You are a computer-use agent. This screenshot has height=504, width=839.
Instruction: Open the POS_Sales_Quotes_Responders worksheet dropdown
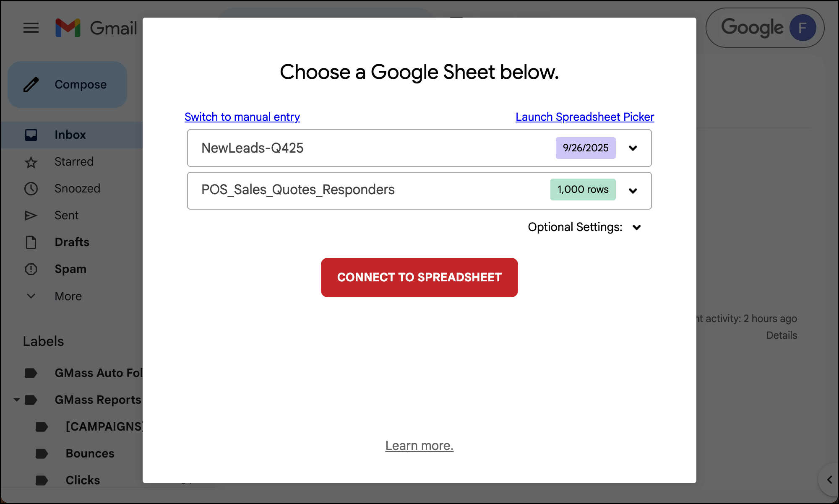(633, 190)
